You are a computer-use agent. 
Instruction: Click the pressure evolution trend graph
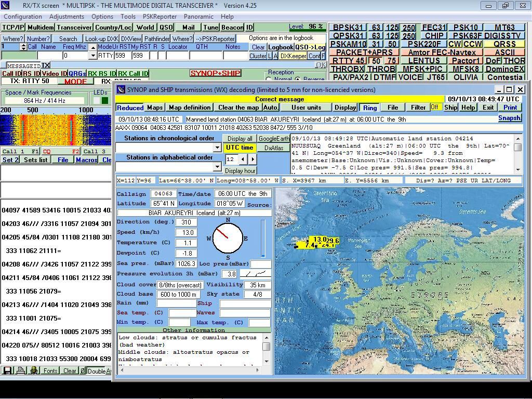(256, 273)
